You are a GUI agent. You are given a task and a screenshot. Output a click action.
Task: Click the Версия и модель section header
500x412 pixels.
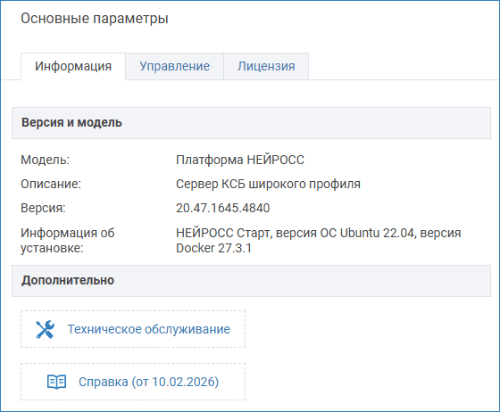(x=251, y=123)
